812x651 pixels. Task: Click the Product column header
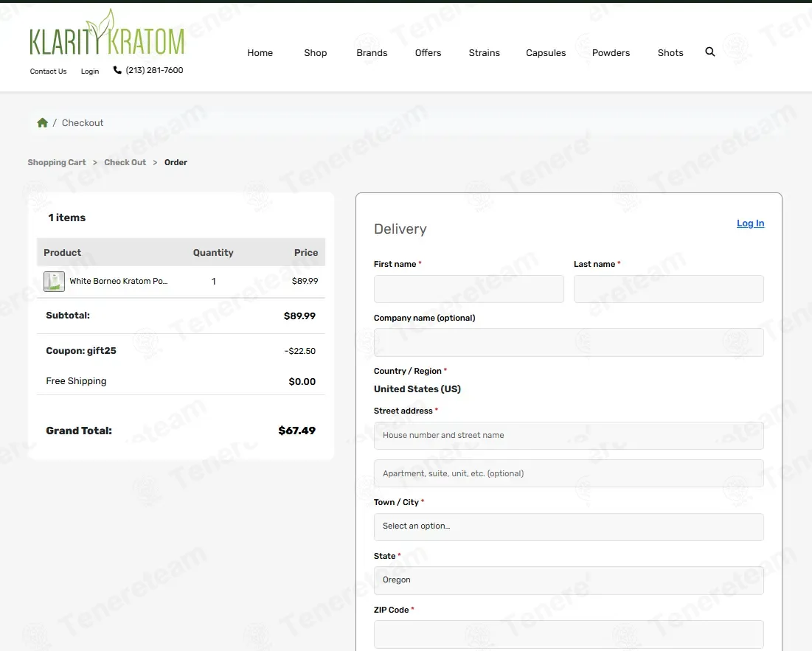[x=62, y=253]
